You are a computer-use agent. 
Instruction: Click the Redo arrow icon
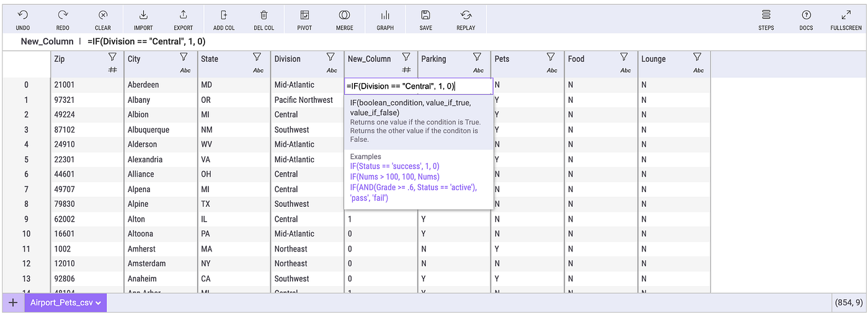click(x=63, y=15)
